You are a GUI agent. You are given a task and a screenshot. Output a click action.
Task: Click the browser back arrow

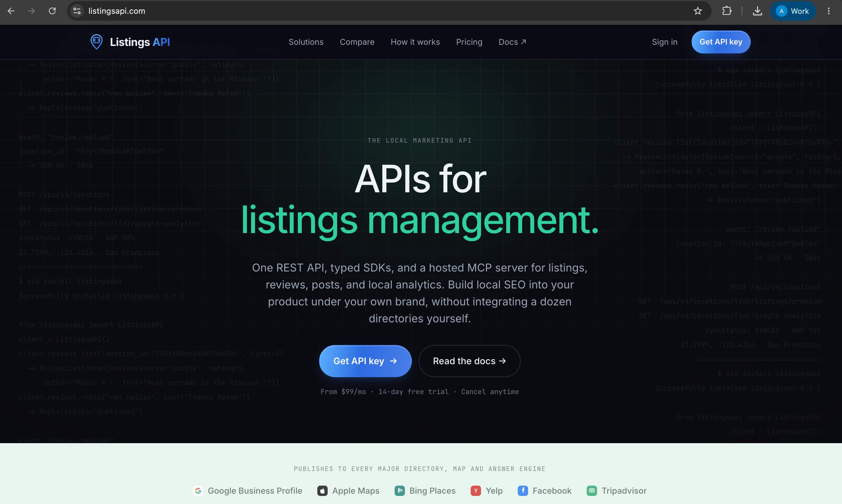coord(11,11)
